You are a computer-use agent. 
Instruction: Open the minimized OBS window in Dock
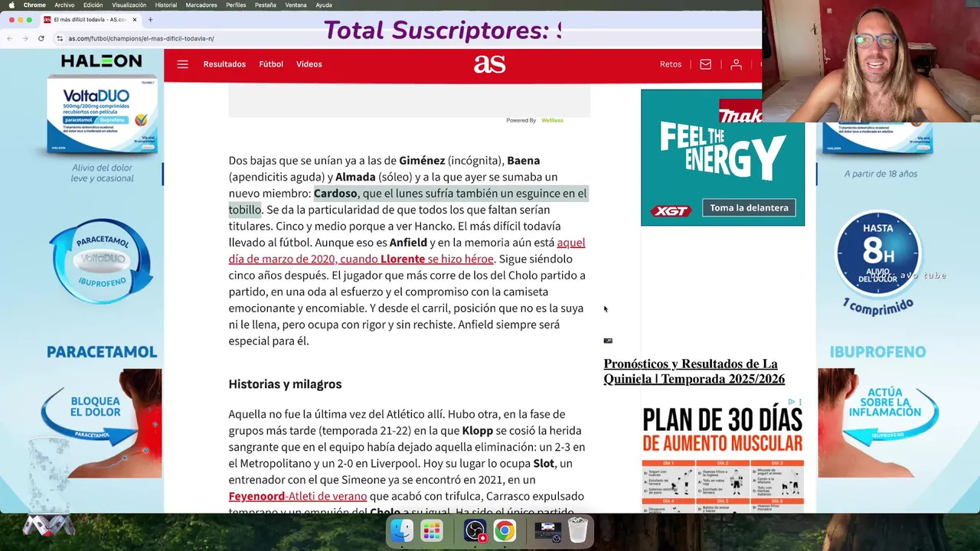pos(547,530)
